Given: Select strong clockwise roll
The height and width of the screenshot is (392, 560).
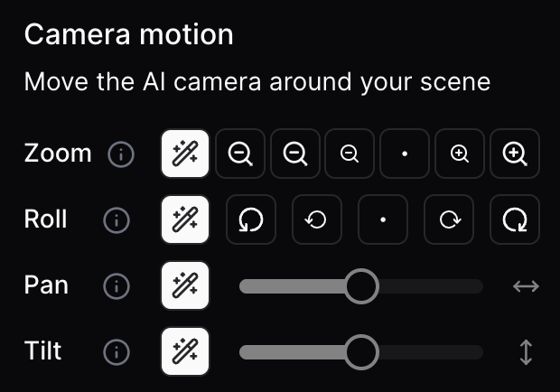Looking at the screenshot, I should click(x=515, y=219).
